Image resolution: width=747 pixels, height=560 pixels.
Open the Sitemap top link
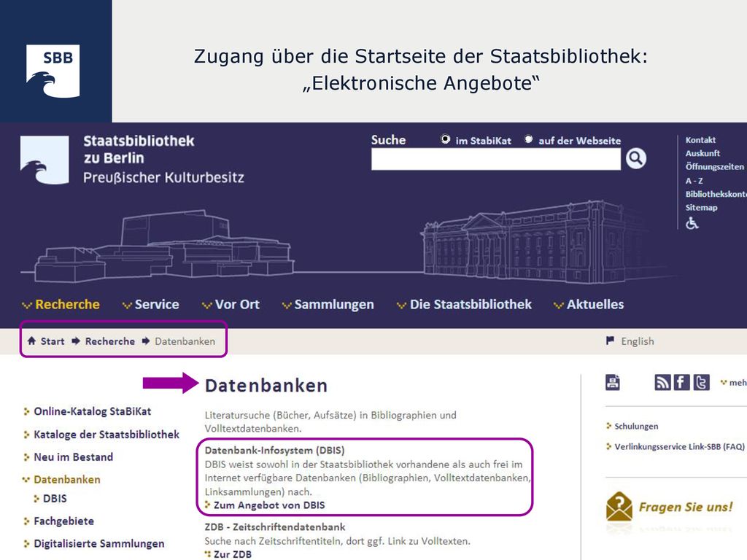click(x=701, y=208)
